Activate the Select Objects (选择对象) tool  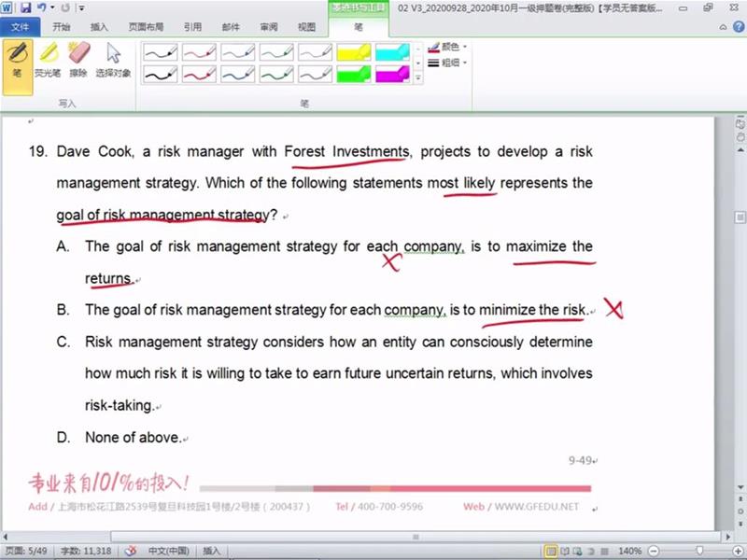point(113,60)
